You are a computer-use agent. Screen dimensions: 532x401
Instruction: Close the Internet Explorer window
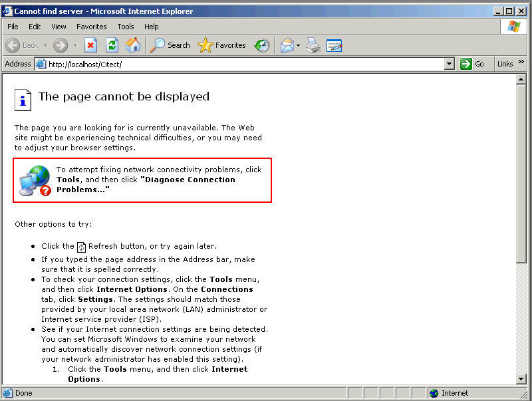[521, 11]
